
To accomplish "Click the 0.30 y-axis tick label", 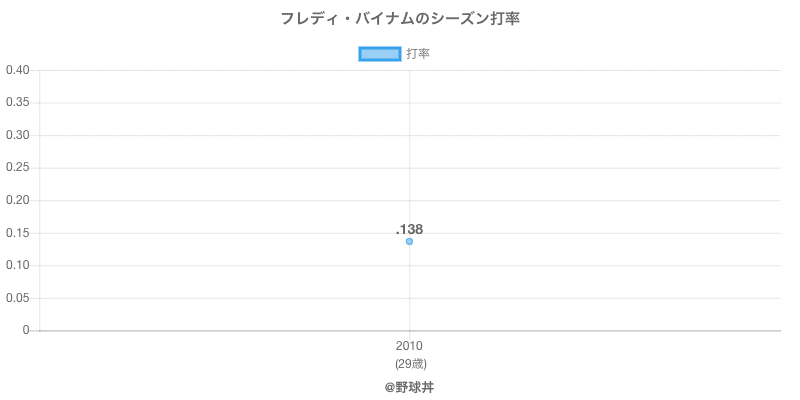I will tap(17, 135).
